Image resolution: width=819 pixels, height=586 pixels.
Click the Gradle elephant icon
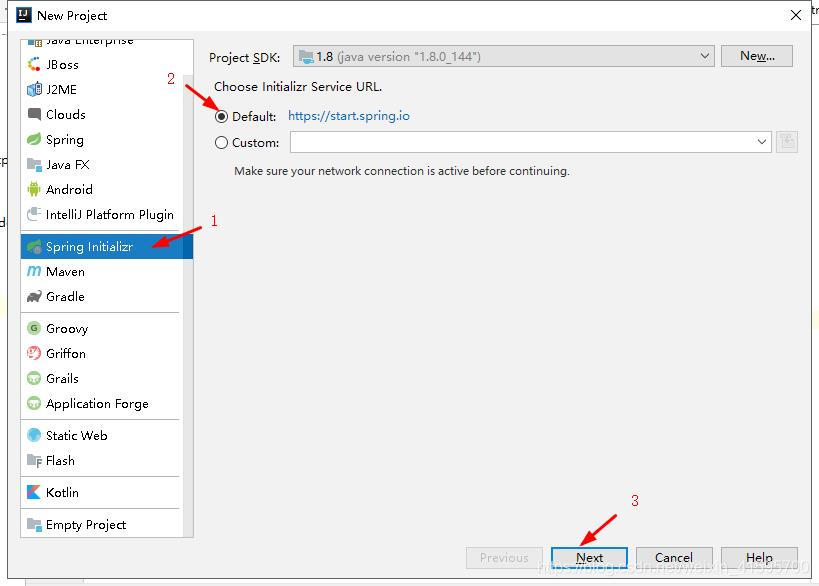tap(34, 296)
